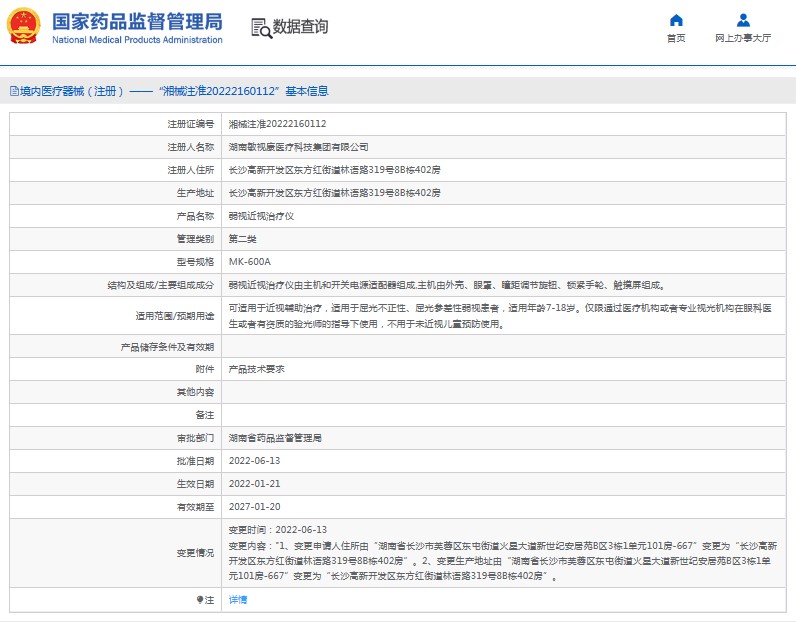Select approval department 湖南省药品监督管理局
This screenshot has height=624, width=796.
[275, 438]
